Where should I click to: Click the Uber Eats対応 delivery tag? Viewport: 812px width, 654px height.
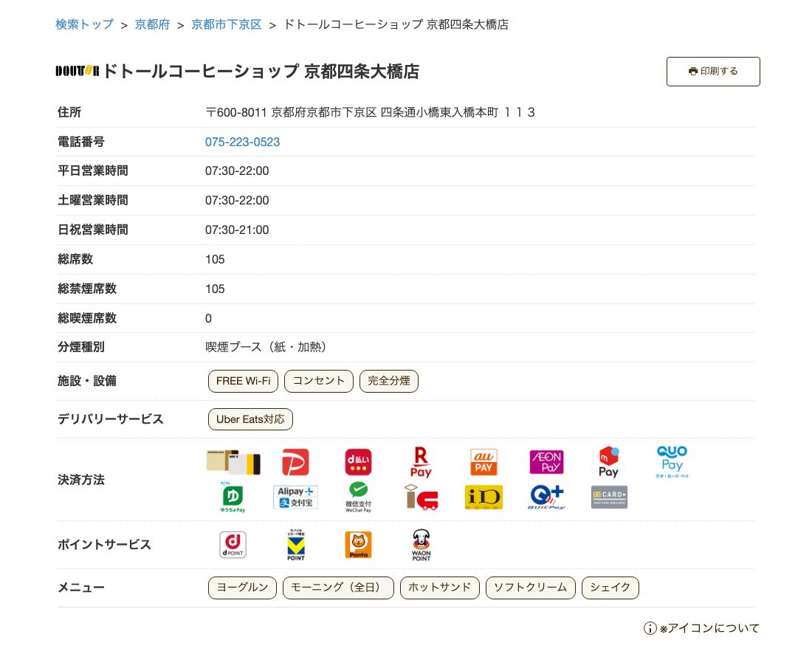(251, 419)
